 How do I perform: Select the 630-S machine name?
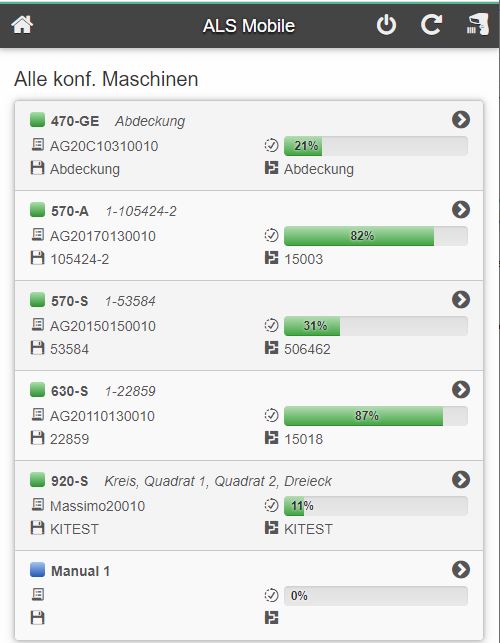(x=69, y=391)
